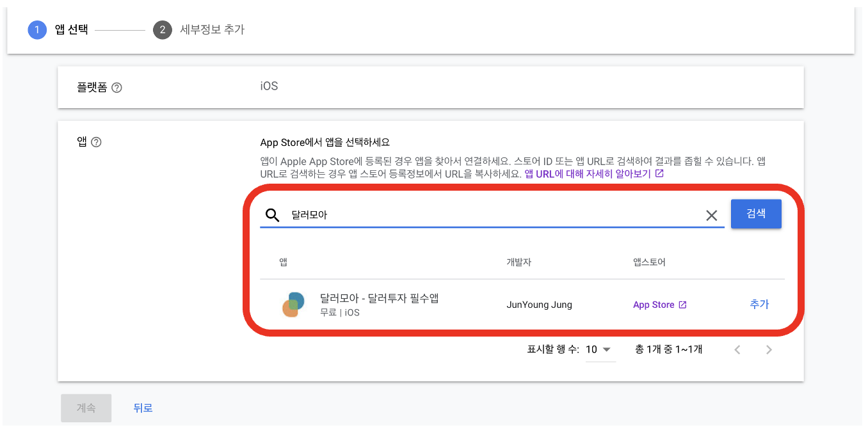Image resolution: width=868 pixels, height=430 pixels.
Task: Click the 무료 | iOS text
Action: tap(340, 313)
